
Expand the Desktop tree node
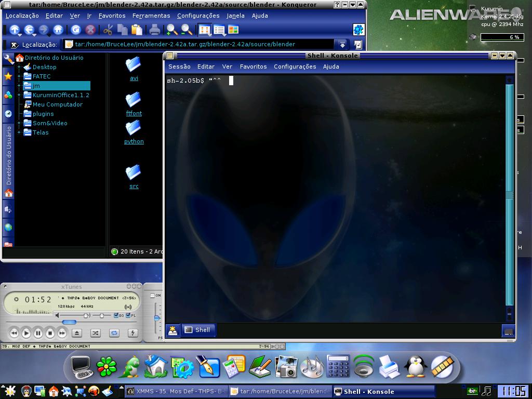[x=19, y=67]
